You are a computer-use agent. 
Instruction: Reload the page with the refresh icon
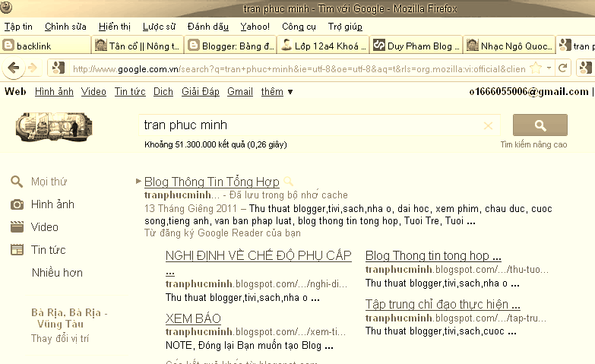[x=563, y=68]
